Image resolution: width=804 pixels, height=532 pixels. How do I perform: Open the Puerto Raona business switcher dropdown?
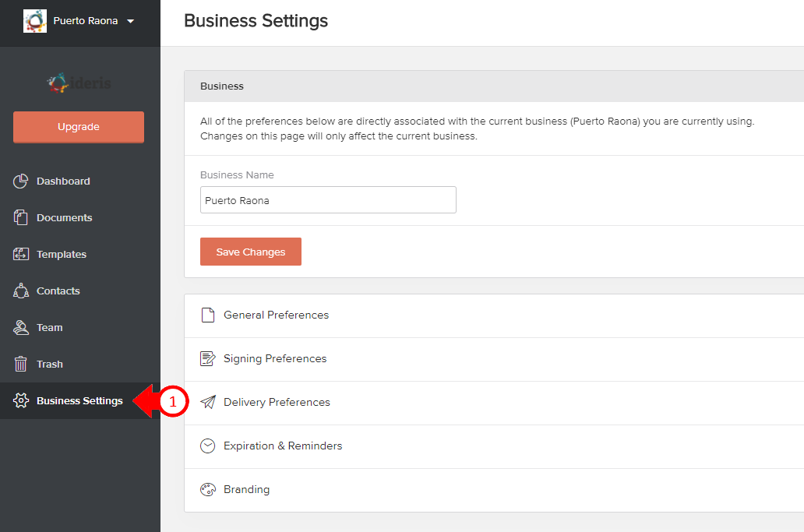129,21
